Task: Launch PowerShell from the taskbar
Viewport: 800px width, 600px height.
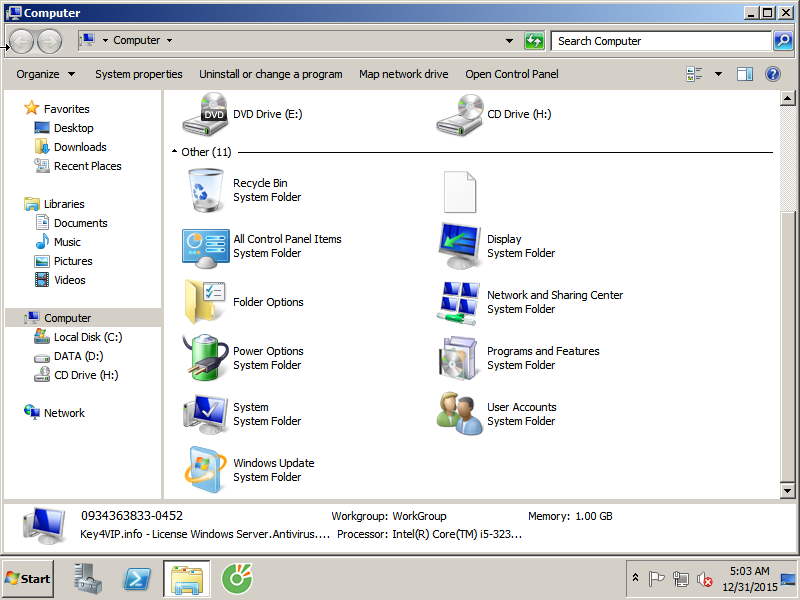Action: (137, 579)
